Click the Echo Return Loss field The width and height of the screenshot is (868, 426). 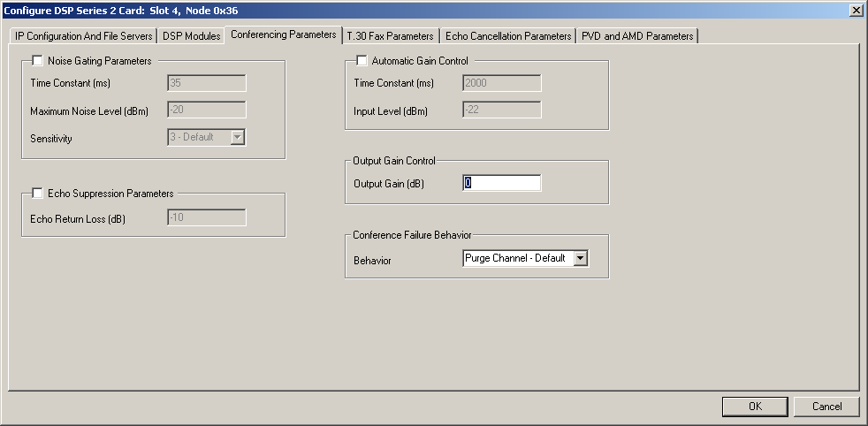(x=206, y=217)
